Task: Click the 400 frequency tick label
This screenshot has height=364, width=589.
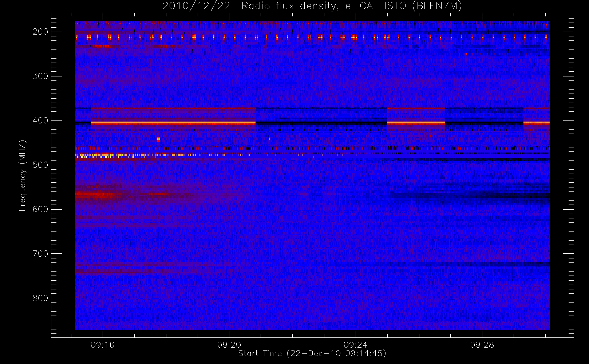Action: [x=40, y=120]
